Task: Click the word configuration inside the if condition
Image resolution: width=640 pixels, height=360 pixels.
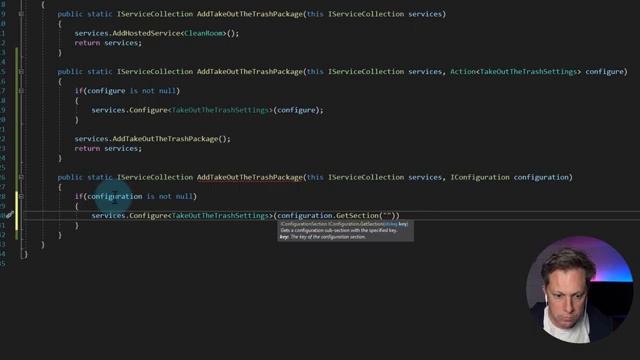Action: [x=115, y=196]
